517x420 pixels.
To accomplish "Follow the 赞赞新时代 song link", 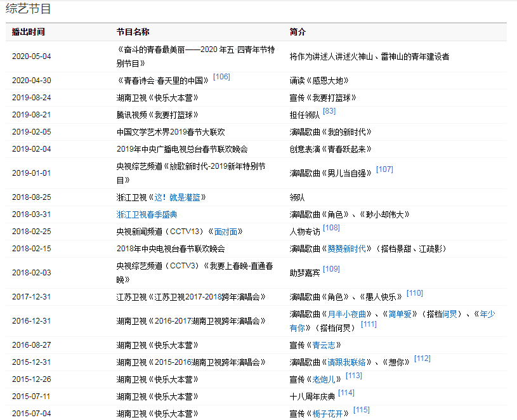I will [x=347, y=249].
